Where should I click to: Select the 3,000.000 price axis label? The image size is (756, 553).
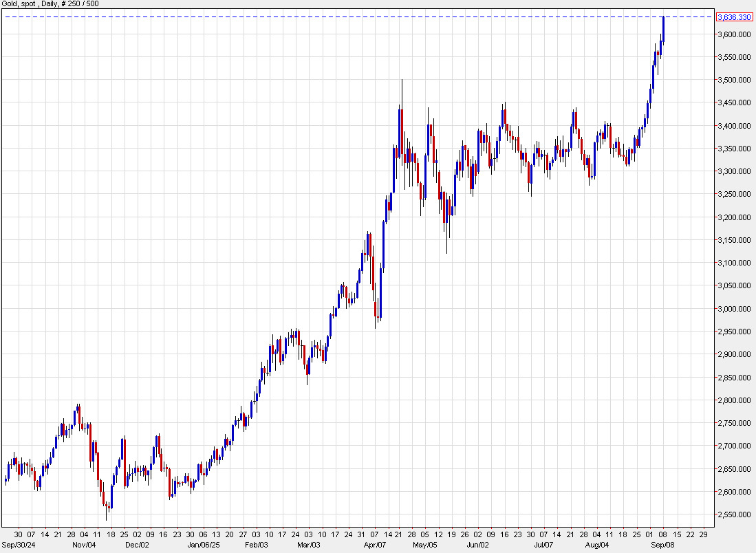point(734,309)
